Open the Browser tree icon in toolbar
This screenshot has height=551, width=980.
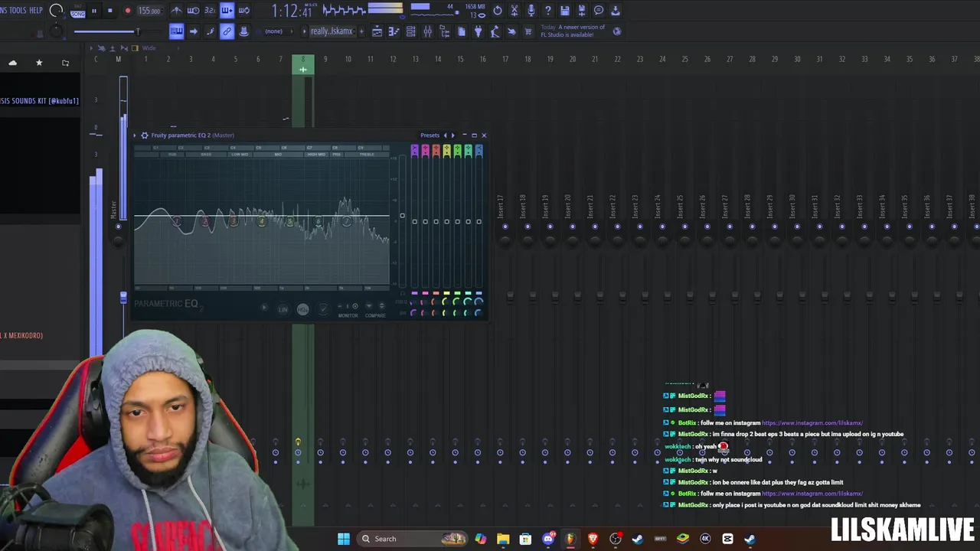point(444,31)
